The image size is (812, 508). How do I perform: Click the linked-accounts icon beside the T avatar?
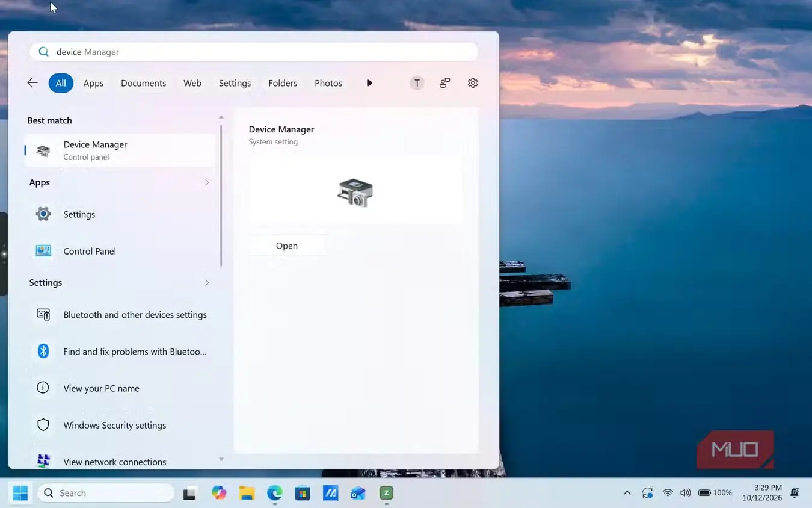[445, 83]
